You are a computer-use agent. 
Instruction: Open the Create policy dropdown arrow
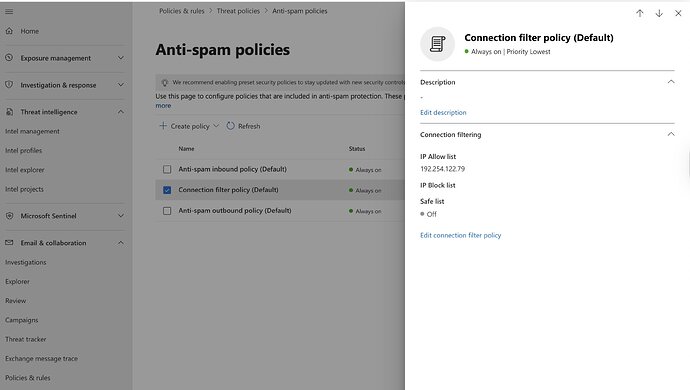pos(216,126)
